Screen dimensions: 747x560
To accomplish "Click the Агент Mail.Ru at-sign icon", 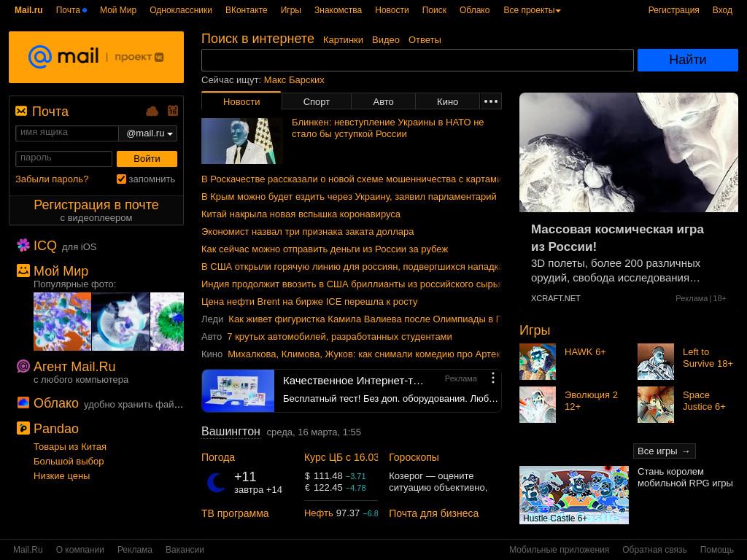I will point(23,366).
